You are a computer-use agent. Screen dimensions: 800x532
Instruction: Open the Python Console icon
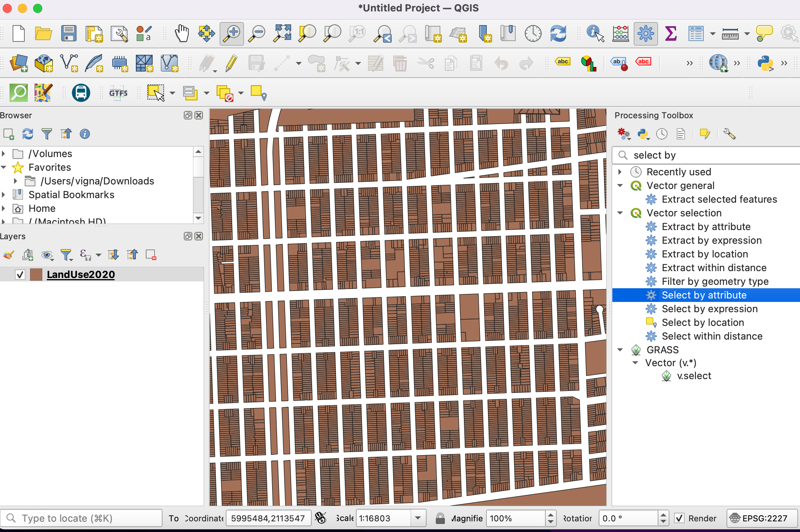point(765,63)
